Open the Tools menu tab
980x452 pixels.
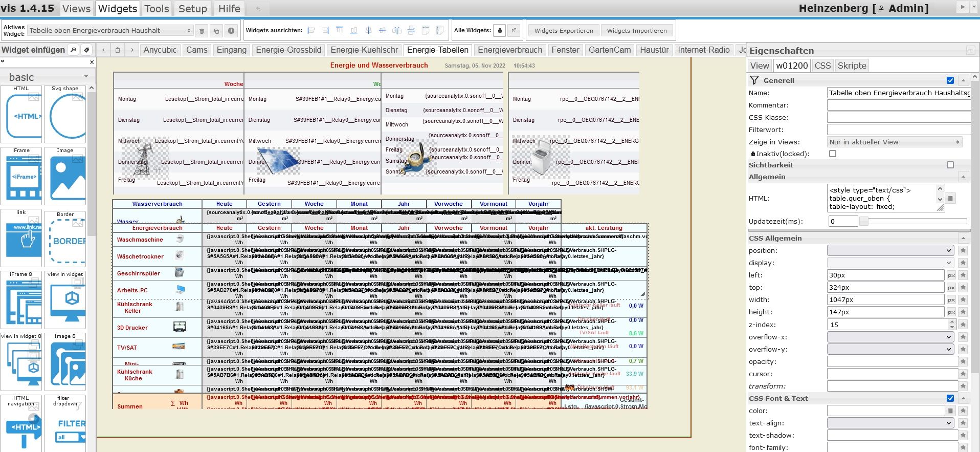tap(157, 9)
